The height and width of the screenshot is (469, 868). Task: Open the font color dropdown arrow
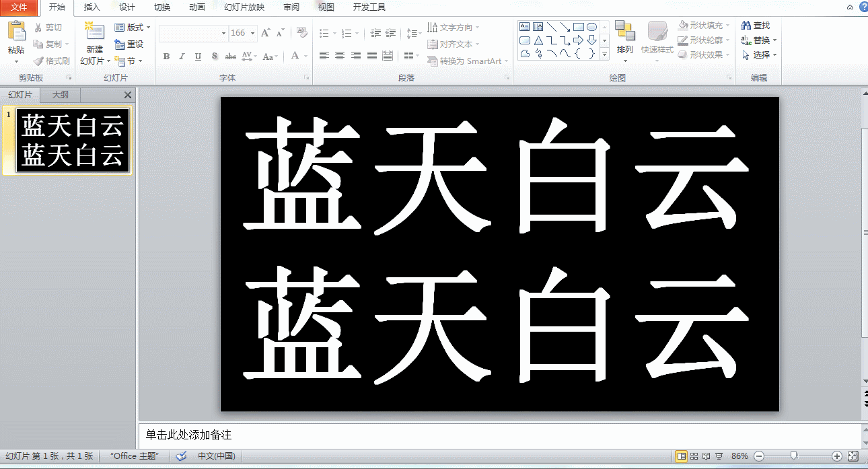tap(304, 57)
